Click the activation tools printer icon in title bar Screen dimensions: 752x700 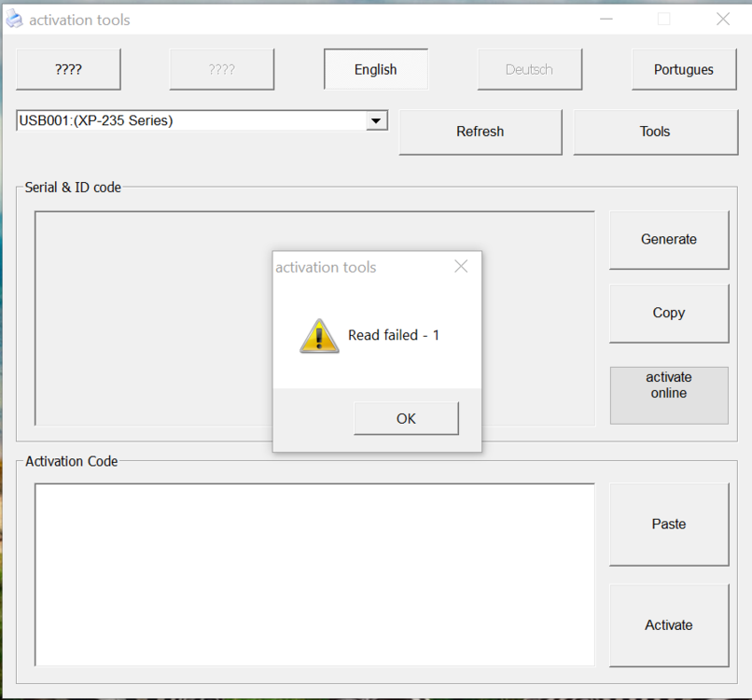tap(15, 20)
